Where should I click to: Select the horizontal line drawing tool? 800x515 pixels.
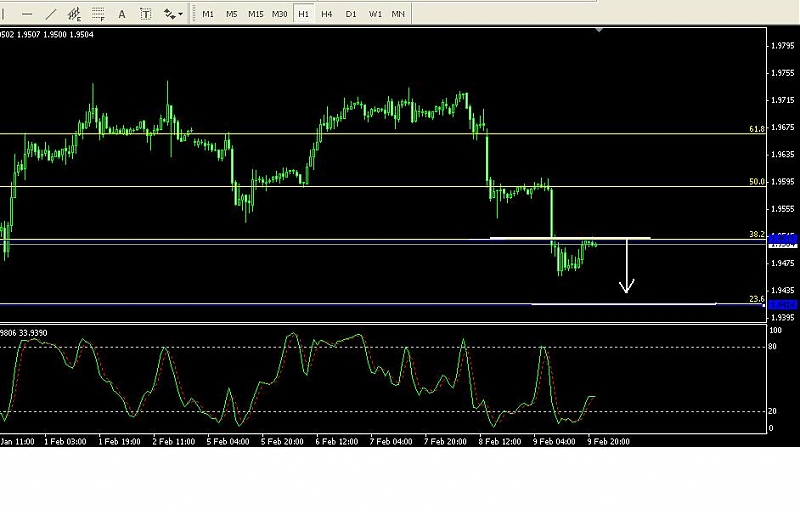pyautogui.click(x=27, y=14)
